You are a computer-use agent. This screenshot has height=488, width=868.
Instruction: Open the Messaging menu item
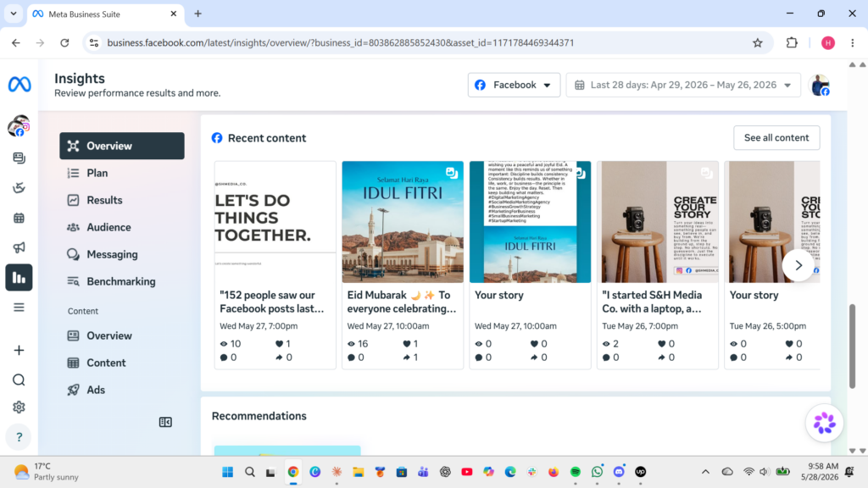(122, 254)
